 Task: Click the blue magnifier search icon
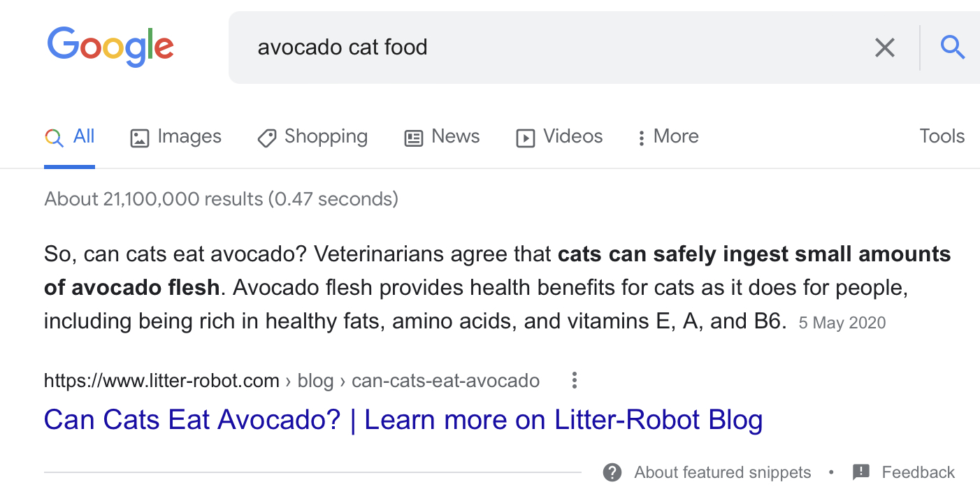click(x=952, y=48)
